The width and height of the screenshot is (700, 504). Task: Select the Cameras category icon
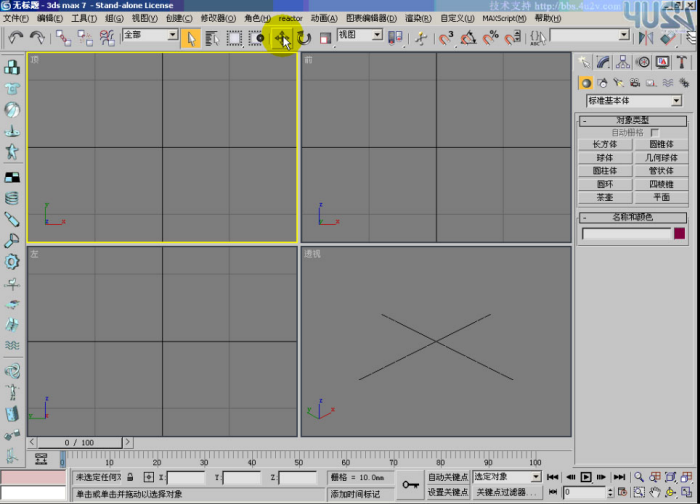(633, 83)
